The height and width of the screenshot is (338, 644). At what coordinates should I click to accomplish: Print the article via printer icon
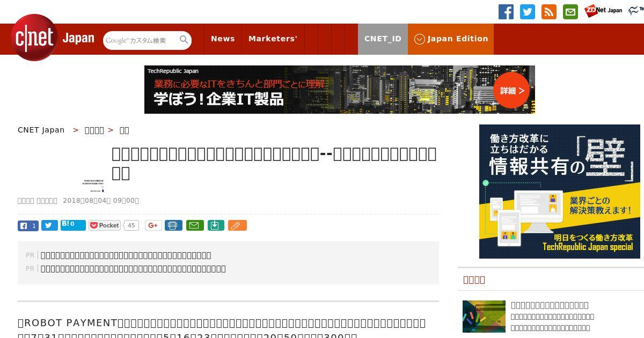173,225
